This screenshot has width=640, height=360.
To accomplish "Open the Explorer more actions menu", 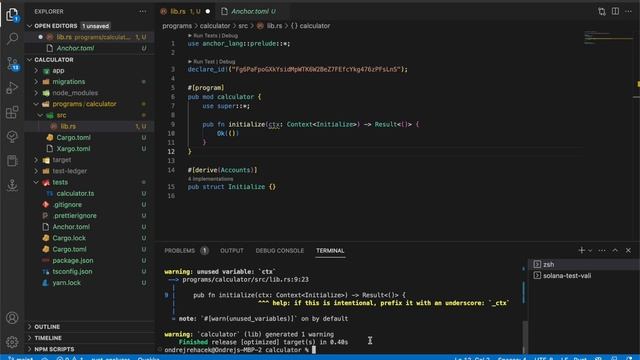I will coord(142,11).
